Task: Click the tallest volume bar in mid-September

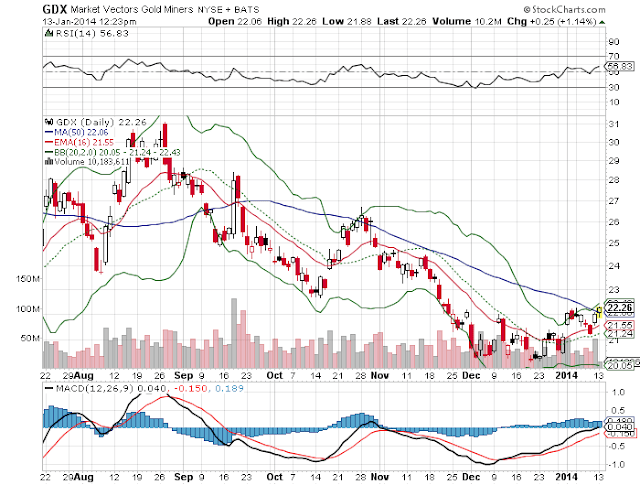Action: click(234, 333)
